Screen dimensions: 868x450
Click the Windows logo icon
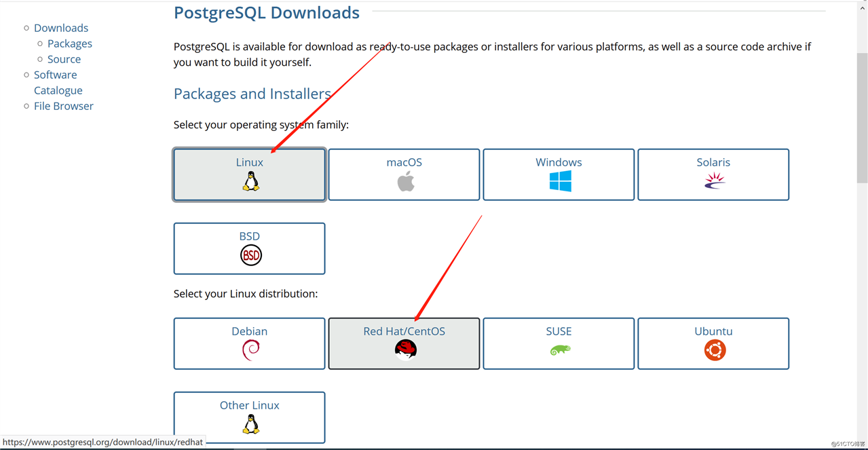pyautogui.click(x=560, y=181)
